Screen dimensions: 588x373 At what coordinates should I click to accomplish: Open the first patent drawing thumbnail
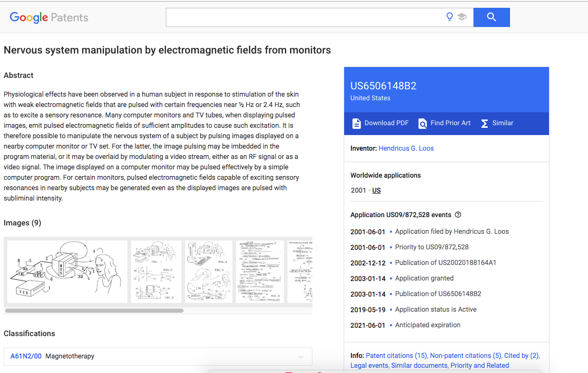[x=68, y=271]
